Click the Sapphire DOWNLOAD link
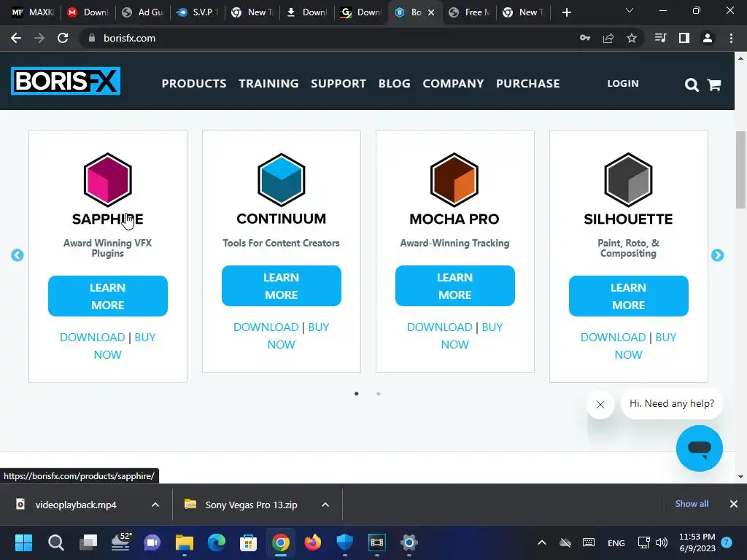 tap(93, 337)
